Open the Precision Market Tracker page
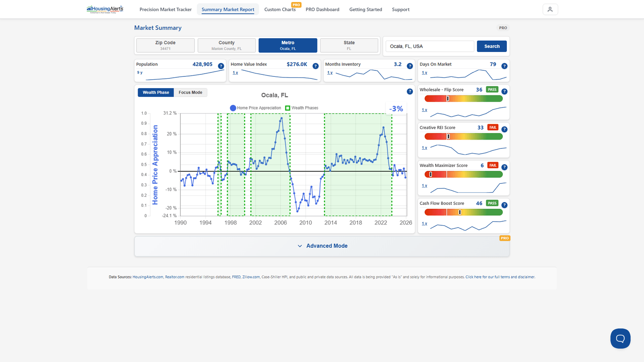 pos(165,9)
